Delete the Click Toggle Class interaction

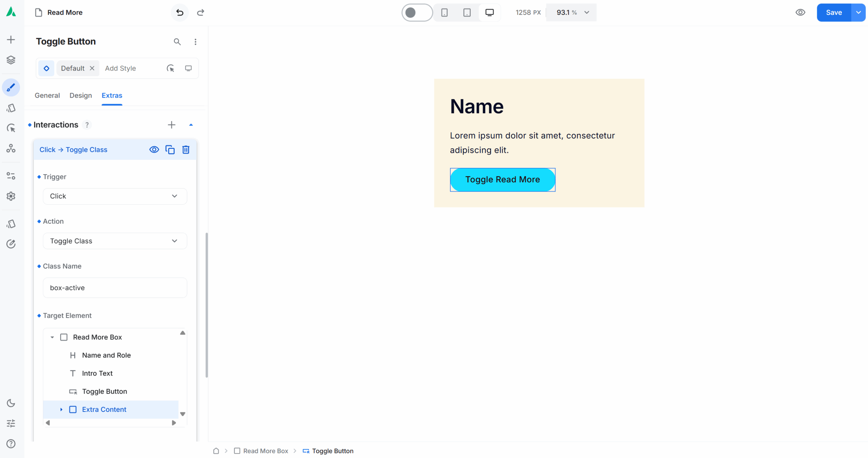186,150
